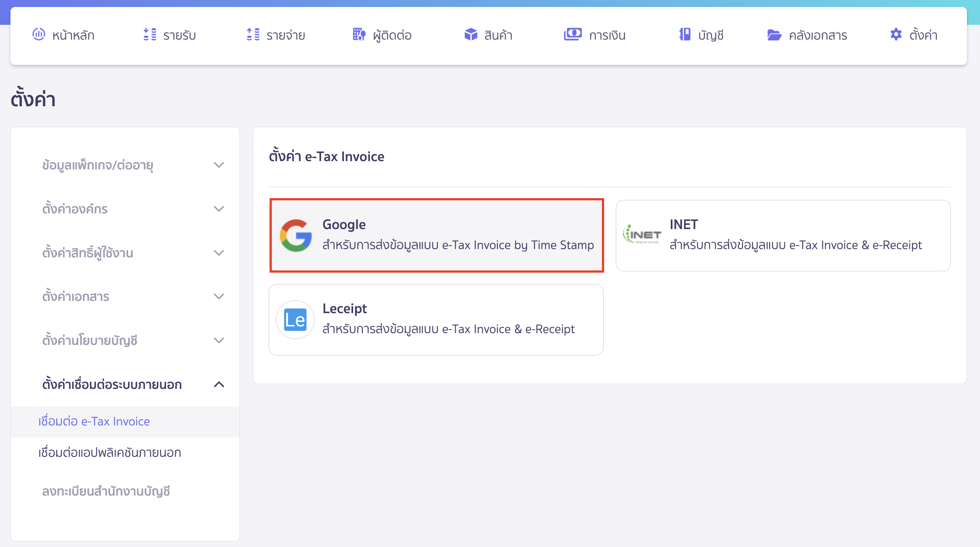The width and height of the screenshot is (980, 547).
Task: Collapse the ตั้งค่าเชื่อมต่อระบบภายนอก section chevron
Action: click(x=219, y=385)
